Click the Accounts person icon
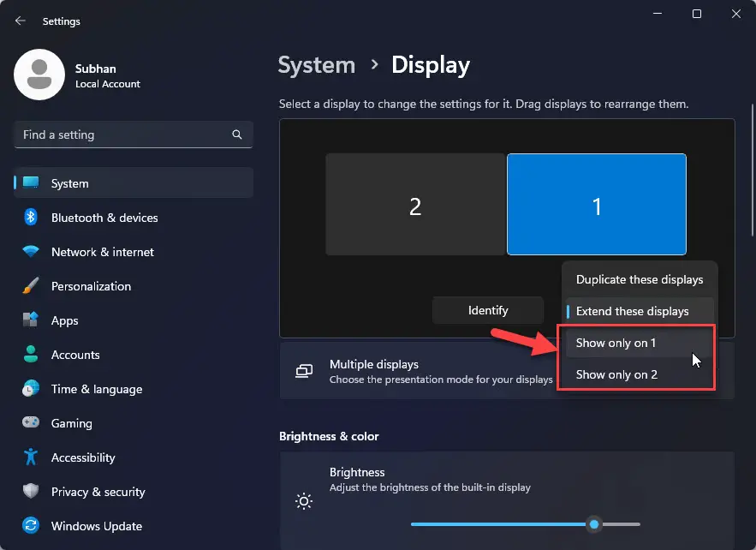Screen dimensions: 756x550 [31, 354]
